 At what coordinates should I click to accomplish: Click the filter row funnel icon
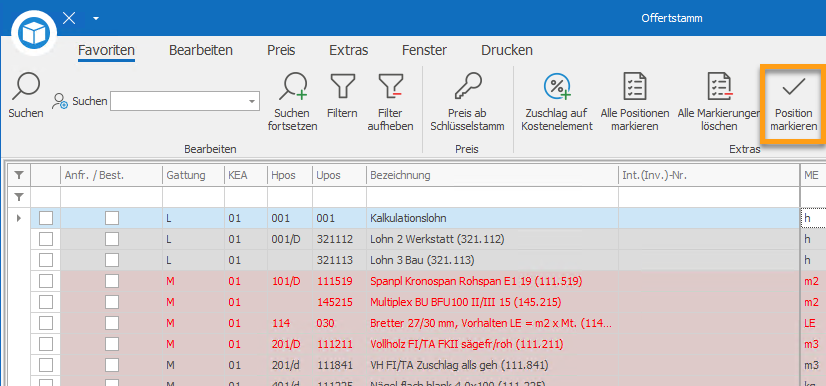[19, 197]
